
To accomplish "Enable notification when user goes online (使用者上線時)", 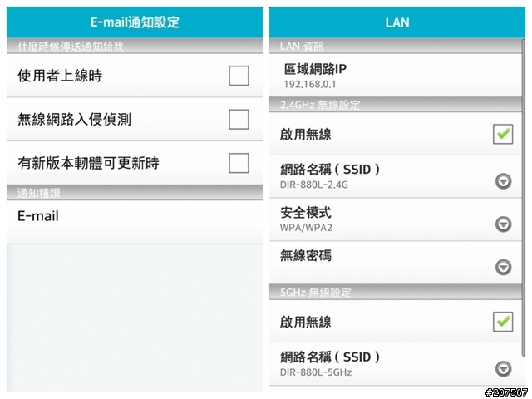I will [239, 76].
